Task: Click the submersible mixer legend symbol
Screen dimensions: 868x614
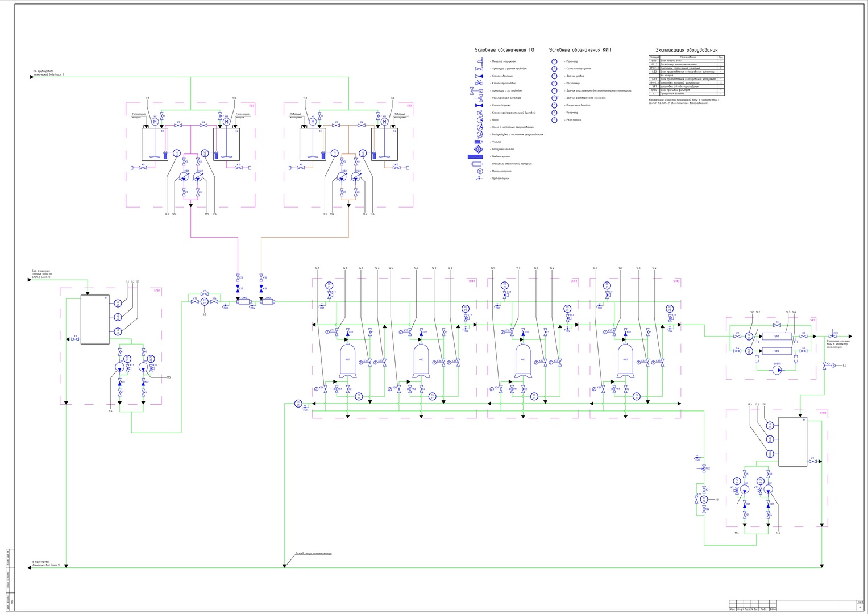Action: click(x=480, y=61)
